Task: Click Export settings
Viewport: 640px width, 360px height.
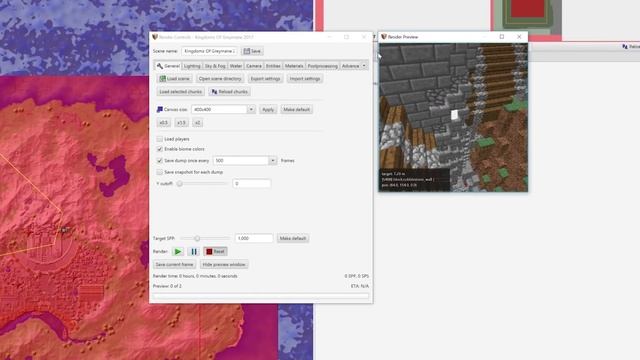Action: point(265,78)
